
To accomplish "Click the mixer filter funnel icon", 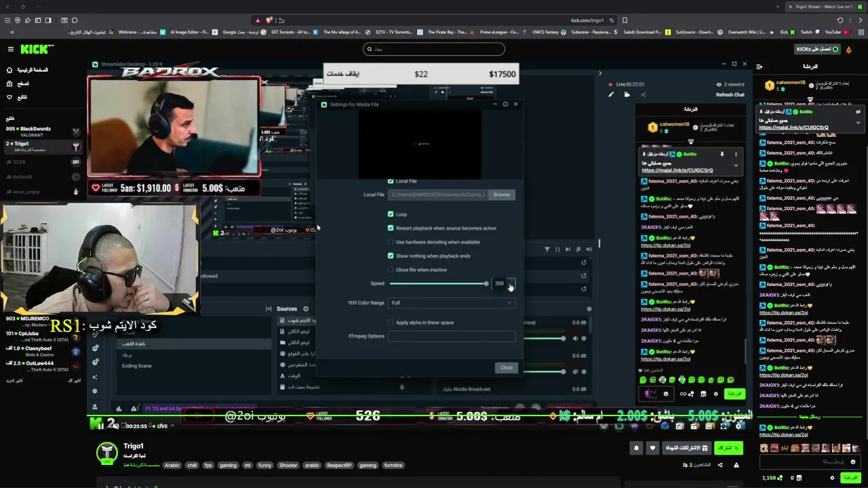I will (x=547, y=249).
